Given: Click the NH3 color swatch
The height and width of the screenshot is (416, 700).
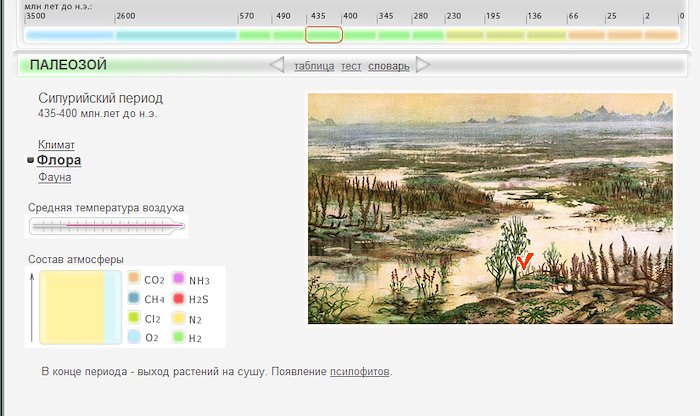Looking at the screenshot, I should point(179,278).
